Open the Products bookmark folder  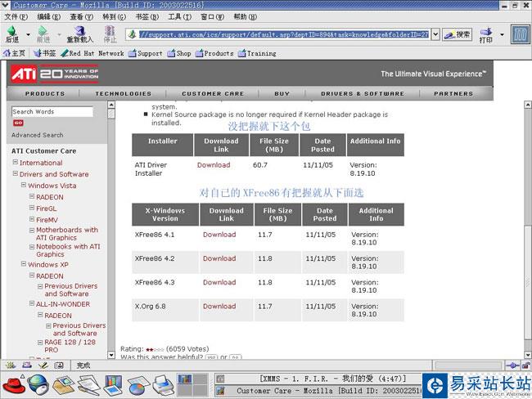[x=214, y=53]
